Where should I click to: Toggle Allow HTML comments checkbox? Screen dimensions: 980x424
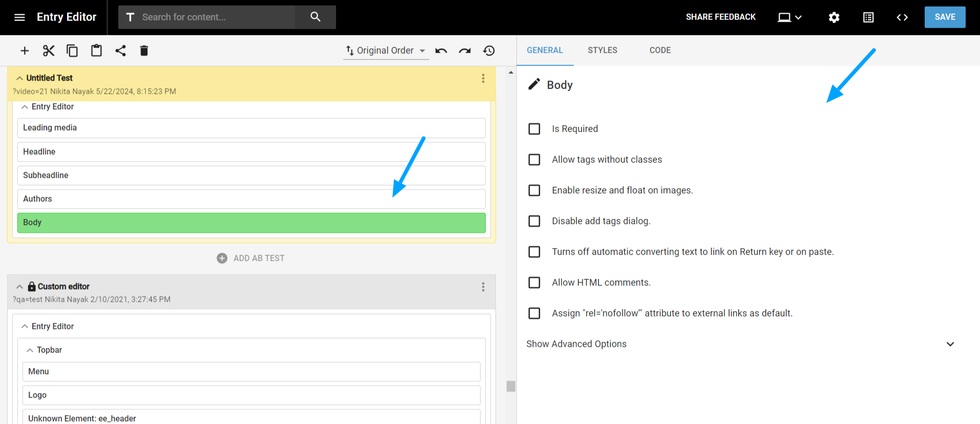click(534, 283)
